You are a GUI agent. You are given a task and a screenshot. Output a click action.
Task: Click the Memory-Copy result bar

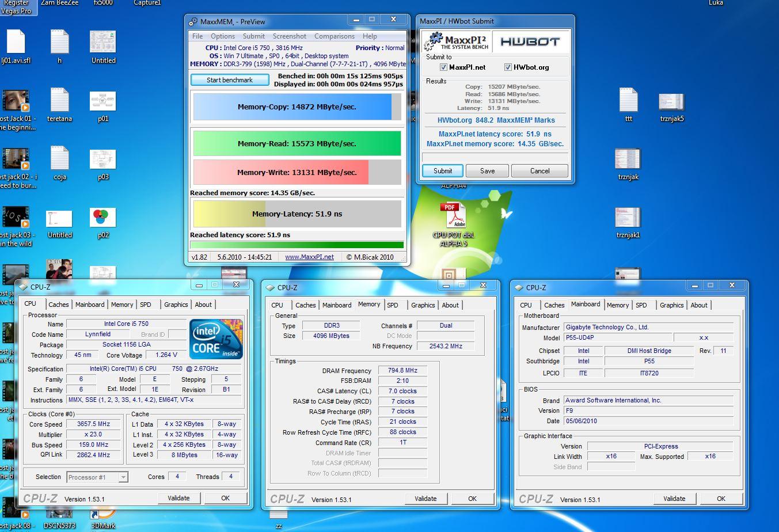[x=297, y=107]
